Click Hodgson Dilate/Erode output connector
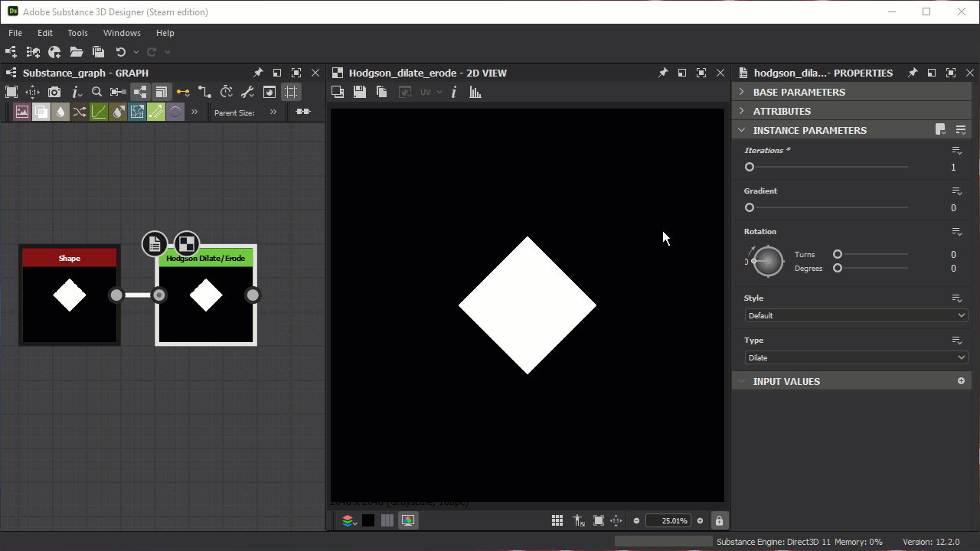The width and height of the screenshot is (980, 551). tap(253, 295)
